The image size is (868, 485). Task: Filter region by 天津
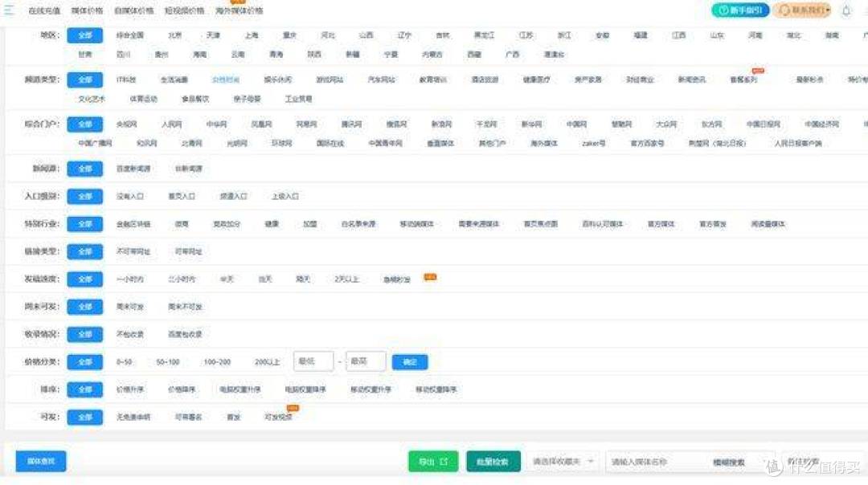pos(213,35)
